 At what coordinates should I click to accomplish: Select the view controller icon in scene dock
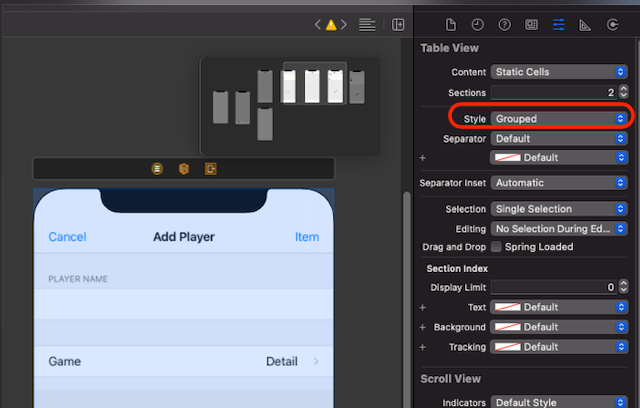(x=157, y=169)
